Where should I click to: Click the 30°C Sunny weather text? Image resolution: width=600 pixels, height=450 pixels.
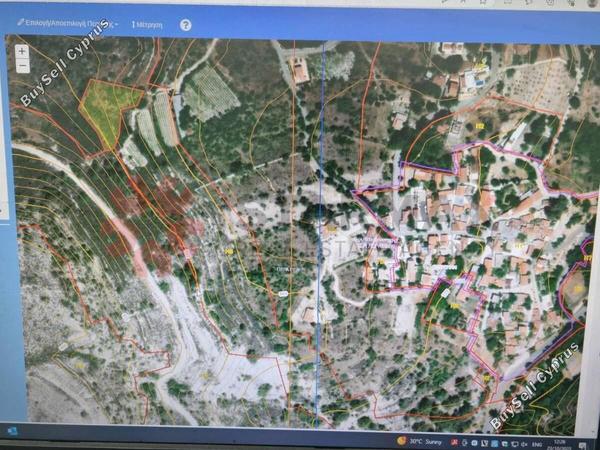(x=426, y=442)
